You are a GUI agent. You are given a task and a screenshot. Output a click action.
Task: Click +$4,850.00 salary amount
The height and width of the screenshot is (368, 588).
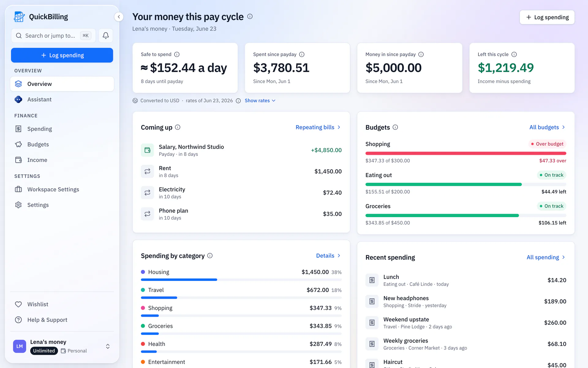coord(326,150)
